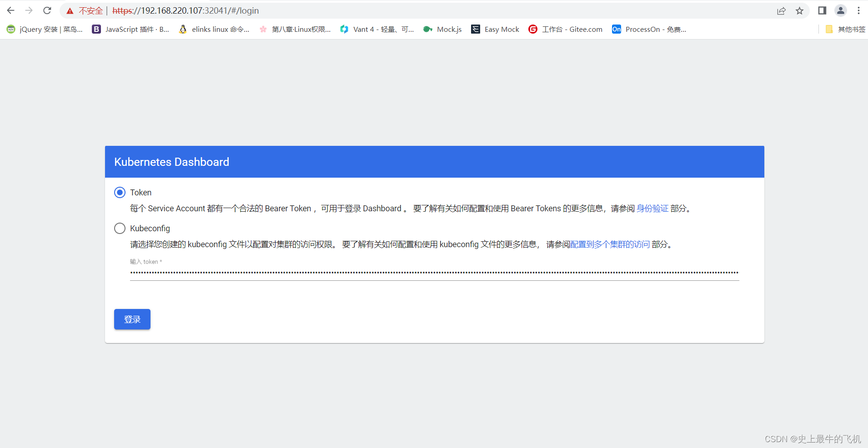Click the browser profile avatar

[x=841, y=10]
